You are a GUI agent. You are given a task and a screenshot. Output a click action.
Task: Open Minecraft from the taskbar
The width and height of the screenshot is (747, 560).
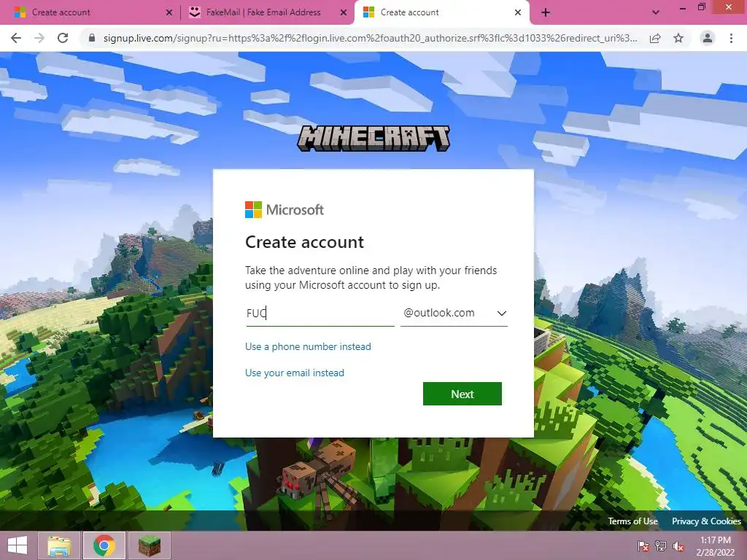[x=149, y=545]
